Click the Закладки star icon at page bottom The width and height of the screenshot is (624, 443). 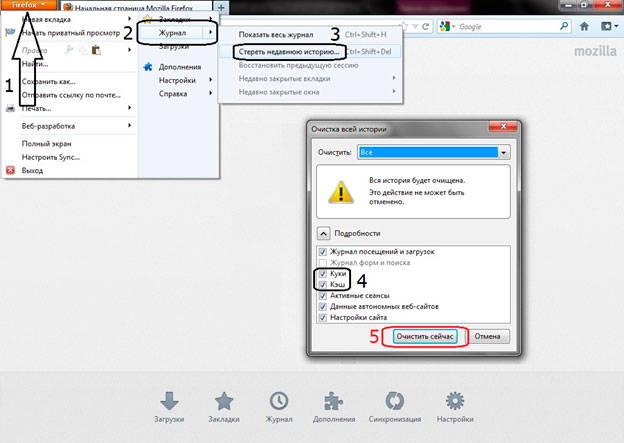(x=223, y=401)
